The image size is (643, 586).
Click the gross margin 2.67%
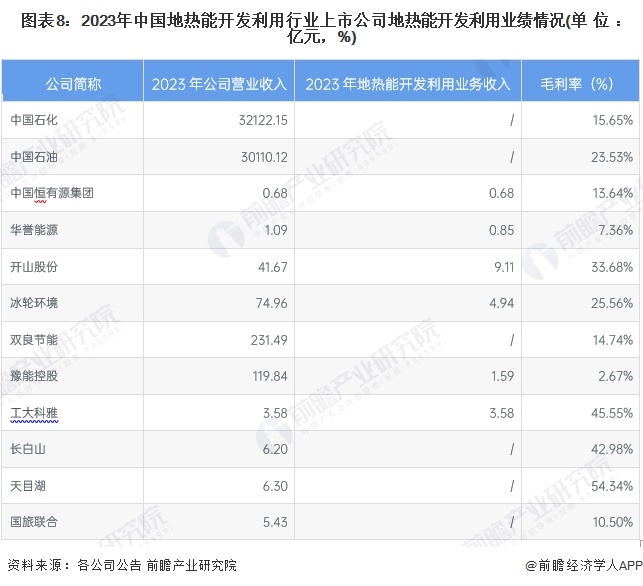coord(616,376)
